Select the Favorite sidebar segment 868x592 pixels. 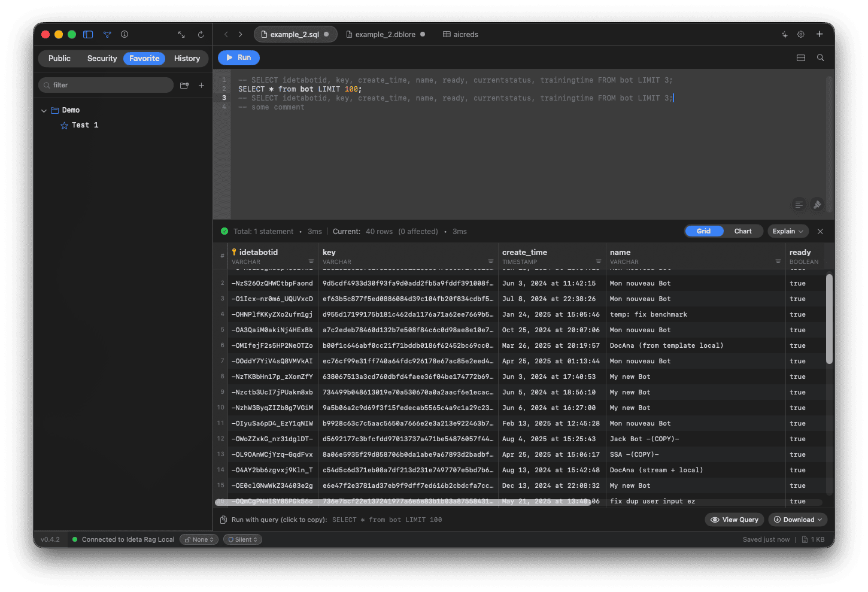pyautogui.click(x=144, y=58)
